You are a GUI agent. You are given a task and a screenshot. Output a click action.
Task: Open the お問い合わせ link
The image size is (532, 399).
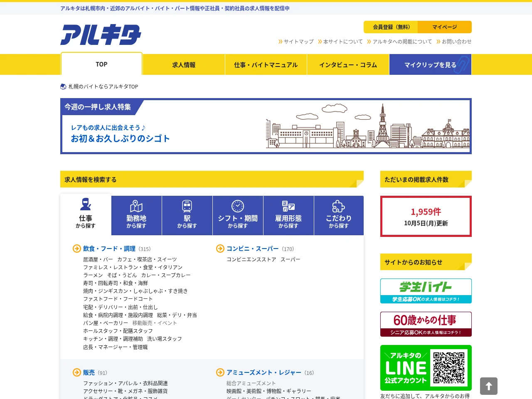(x=454, y=42)
